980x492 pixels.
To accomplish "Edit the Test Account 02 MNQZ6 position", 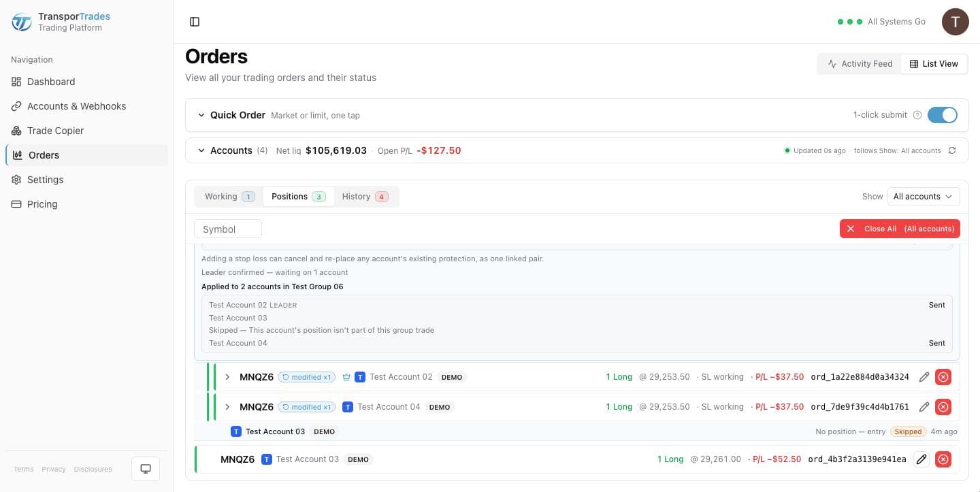I will [924, 377].
